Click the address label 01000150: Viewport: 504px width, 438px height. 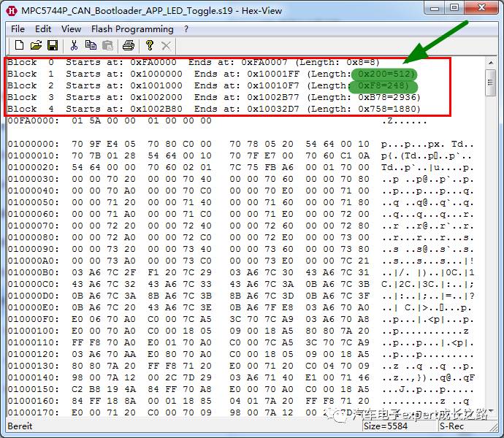(34, 389)
